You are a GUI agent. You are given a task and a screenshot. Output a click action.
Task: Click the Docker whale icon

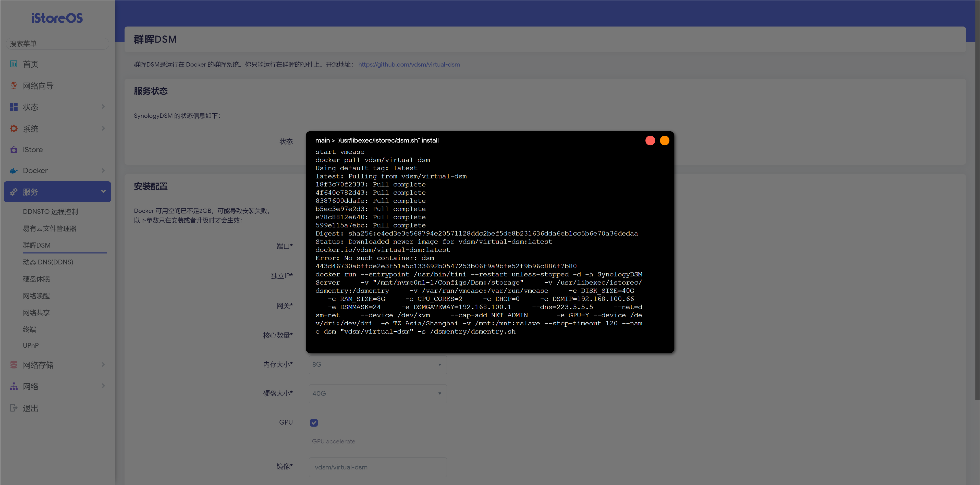tap(14, 171)
